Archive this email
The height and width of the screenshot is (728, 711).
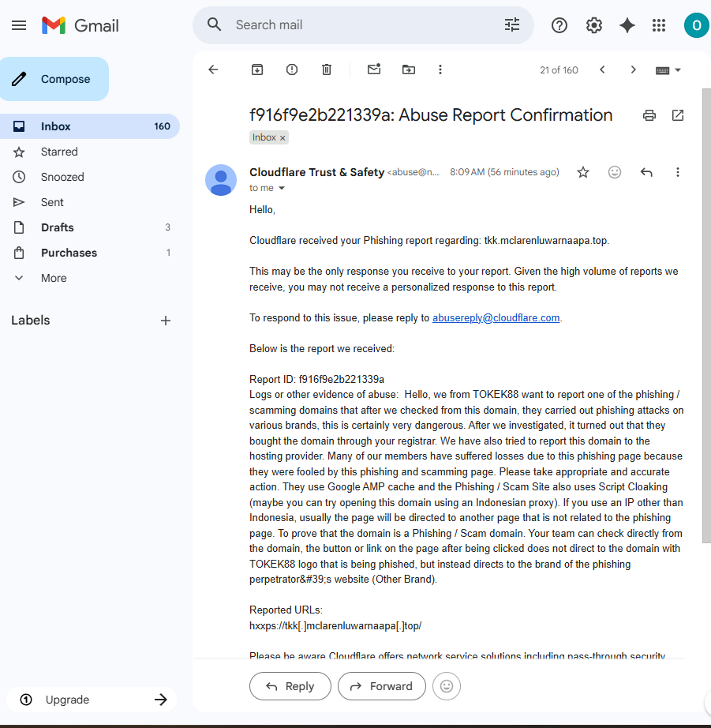(257, 69)
